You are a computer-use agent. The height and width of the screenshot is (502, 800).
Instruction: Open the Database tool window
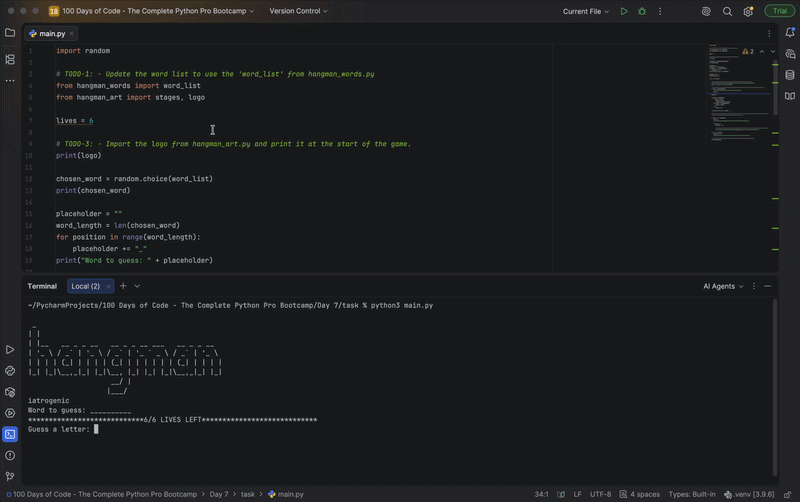tap(790, 75)
